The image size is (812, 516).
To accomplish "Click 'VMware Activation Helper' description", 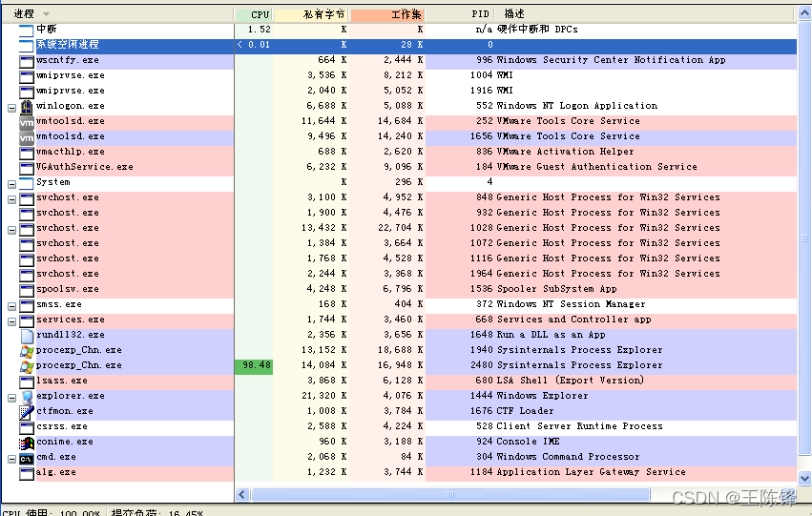I will [565, 152].
